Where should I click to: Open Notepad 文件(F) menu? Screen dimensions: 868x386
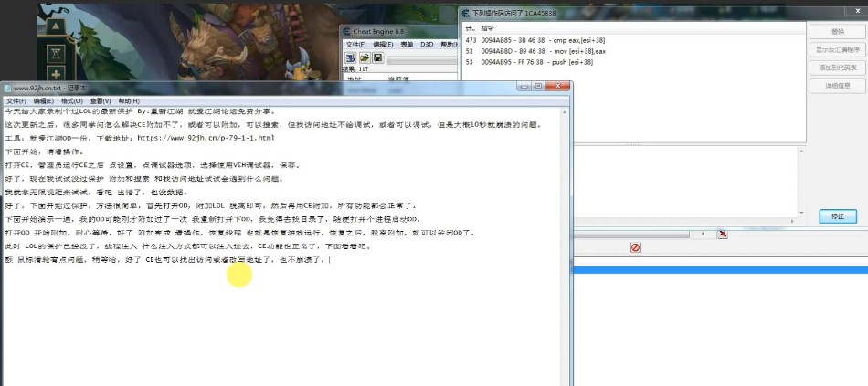pos(16,101)
